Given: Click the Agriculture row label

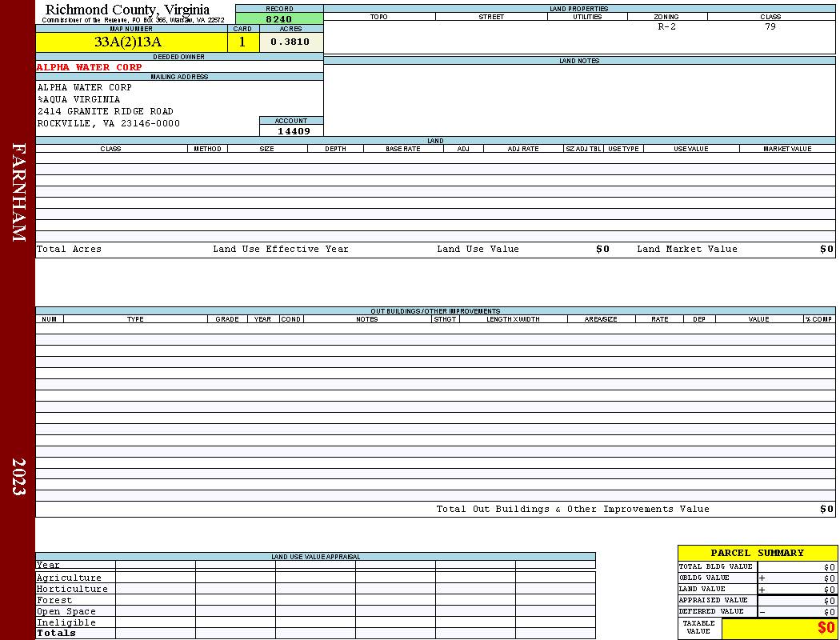Looking at the screenshot, I should [x=69, y=578].
